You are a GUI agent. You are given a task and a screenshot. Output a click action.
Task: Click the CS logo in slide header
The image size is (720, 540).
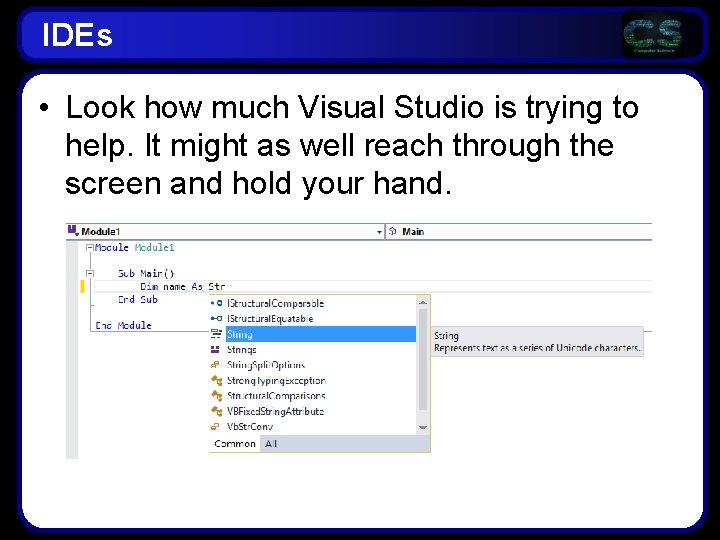(652, 34)
